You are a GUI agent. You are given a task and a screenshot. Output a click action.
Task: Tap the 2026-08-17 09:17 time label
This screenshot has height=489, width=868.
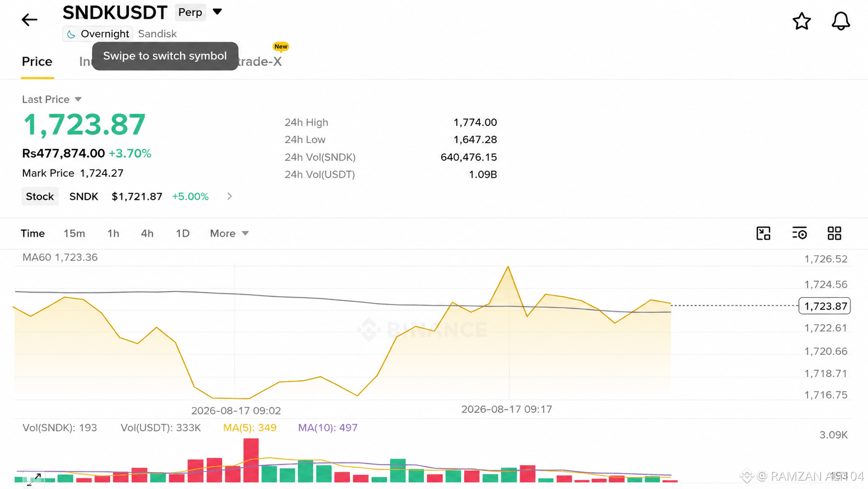(507, 409)
